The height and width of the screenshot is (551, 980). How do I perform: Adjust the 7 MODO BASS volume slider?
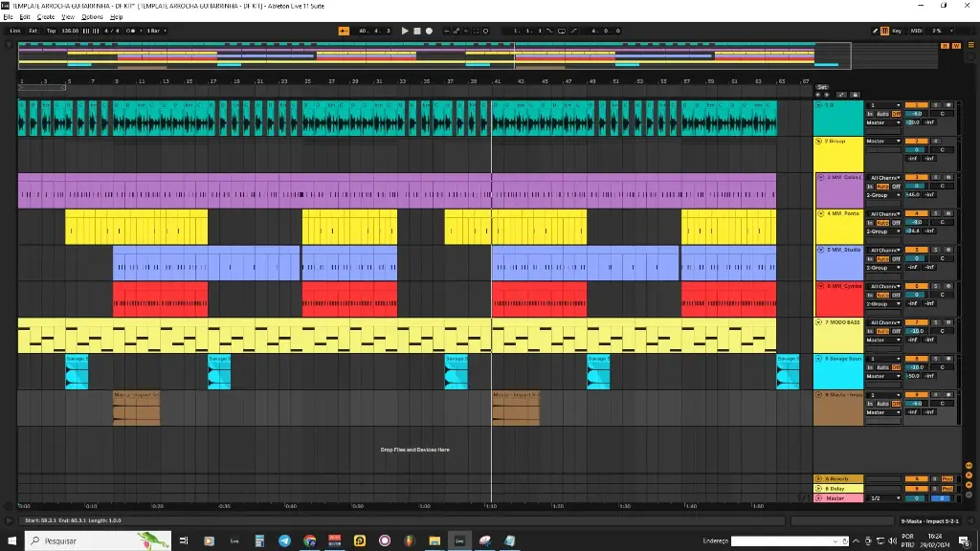[916, 331]
